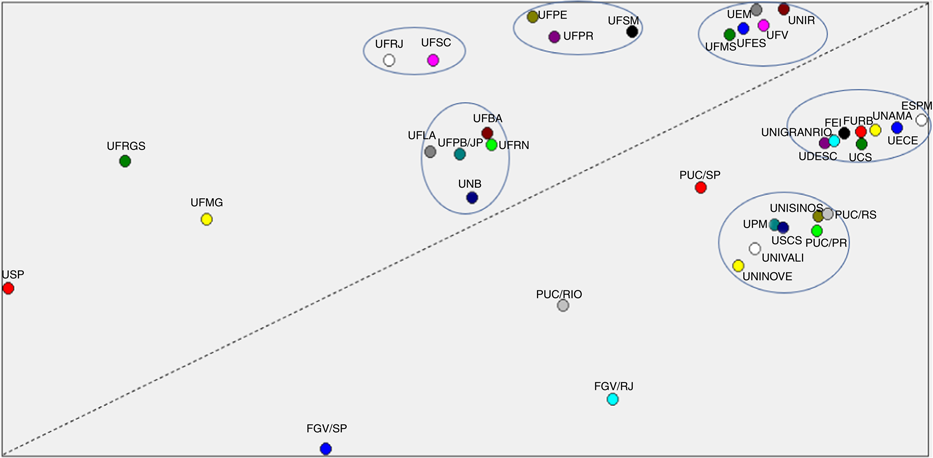Select the cyan FGV/RJ data point
This screenshot has height=458, width=933.
click(x=613, y=399)
